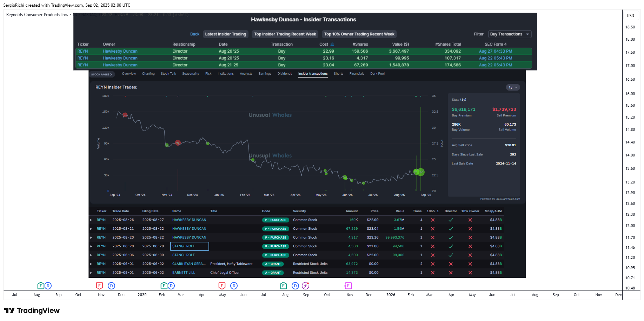This screenshot has height=321, width=644.
Task: Expand the 2025-08-20 trade row arrow
Action: click(x=91, y=238)
